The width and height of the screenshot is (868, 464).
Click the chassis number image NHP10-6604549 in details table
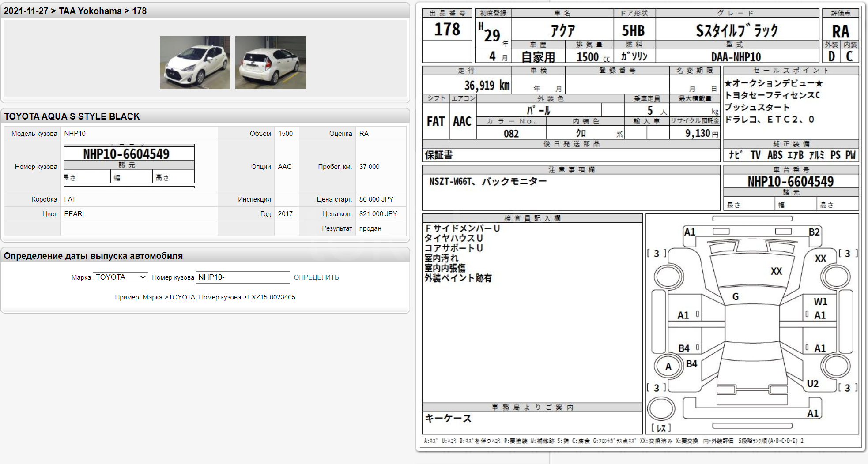point(129,166)
